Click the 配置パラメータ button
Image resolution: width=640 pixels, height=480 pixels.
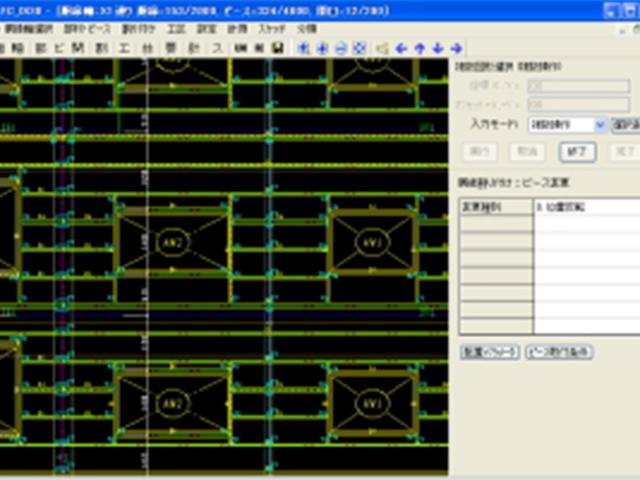tap(488, 352)
